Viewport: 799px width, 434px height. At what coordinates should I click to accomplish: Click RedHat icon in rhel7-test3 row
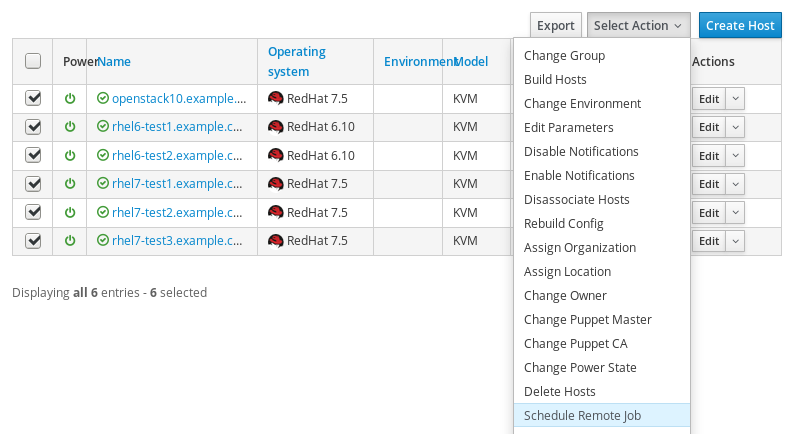pos(276,241)
